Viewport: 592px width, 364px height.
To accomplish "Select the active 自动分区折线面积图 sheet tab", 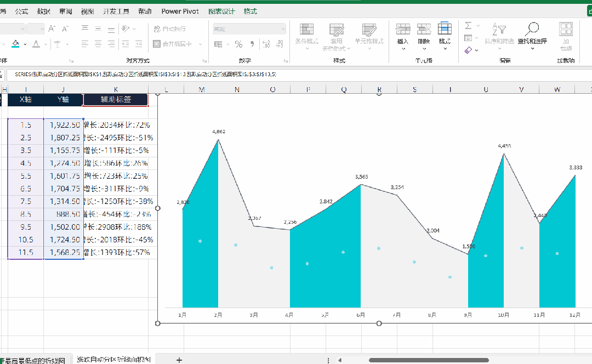I will pyautogui.click(x=113, y=360).
